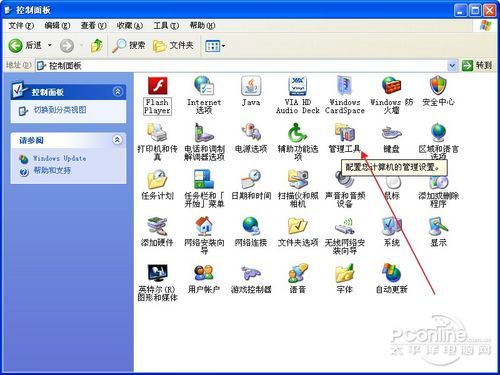The width and height of the screenshot is (500, 375).
Task: Open 自动更新 icon
Action: coord(391,273)
